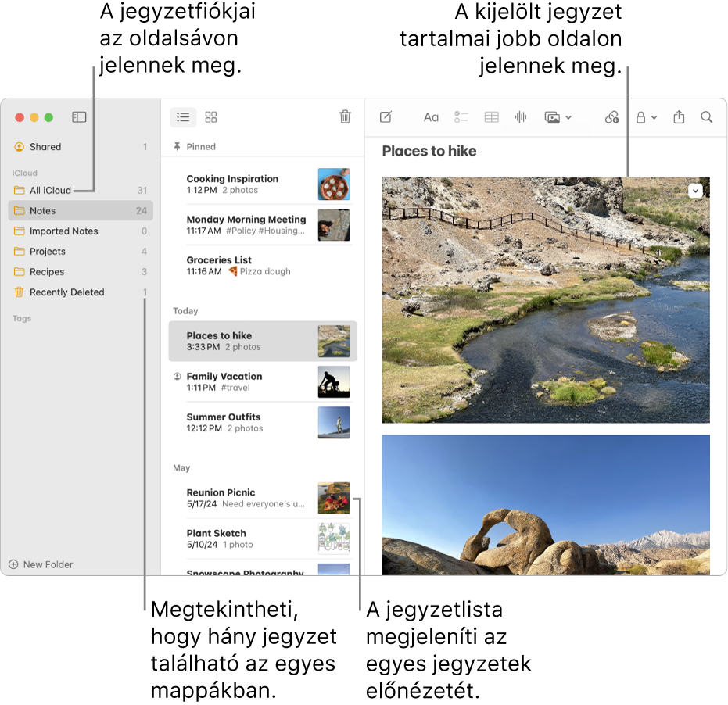Click the Shared folder person icon

click(19, 147)
